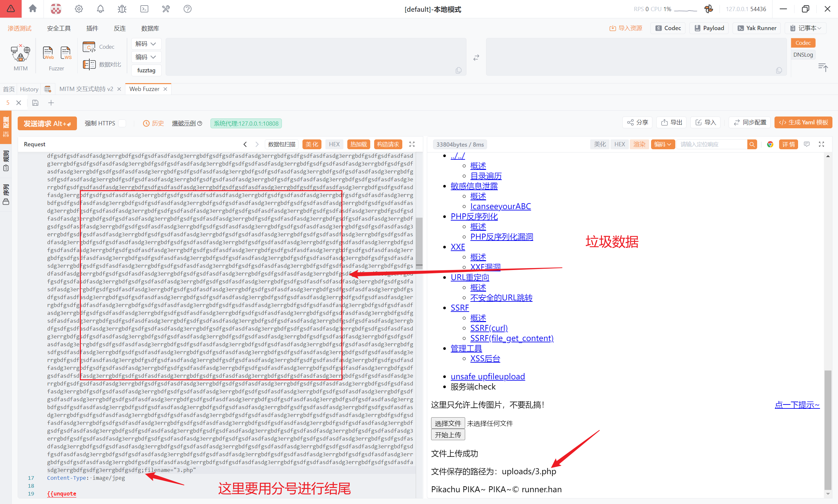Open the 插件 menu

(92, 28)
